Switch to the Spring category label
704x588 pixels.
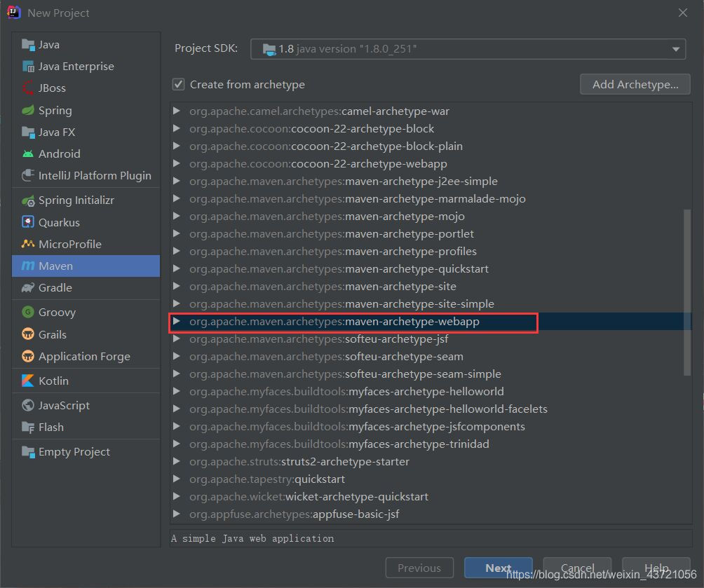click(55, 111)
